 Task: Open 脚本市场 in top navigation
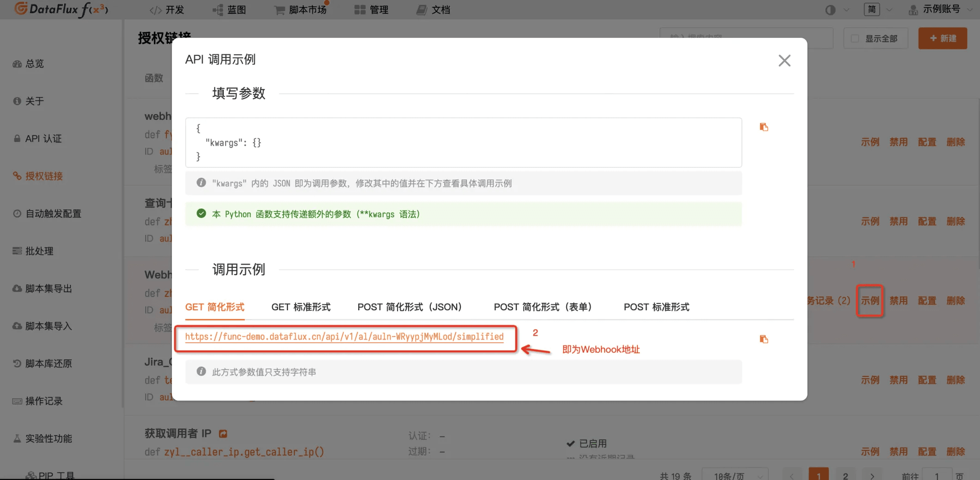tap(300, 10)
